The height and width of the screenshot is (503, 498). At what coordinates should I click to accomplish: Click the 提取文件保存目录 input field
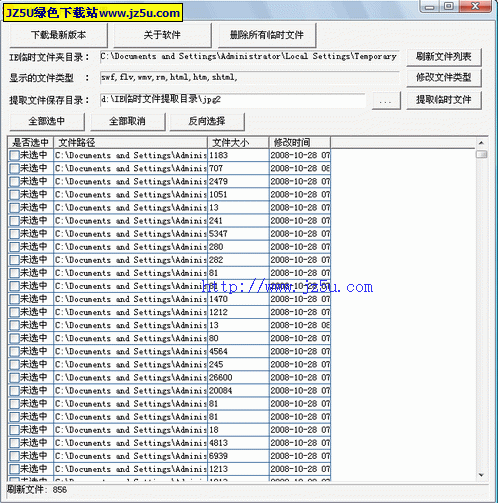click(x=232, y=100)
